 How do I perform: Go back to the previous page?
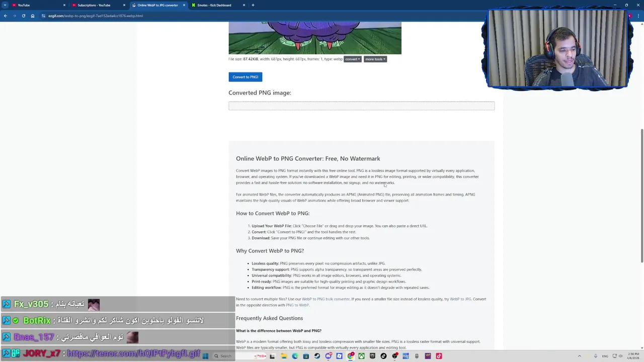click(x=5, y=16)
